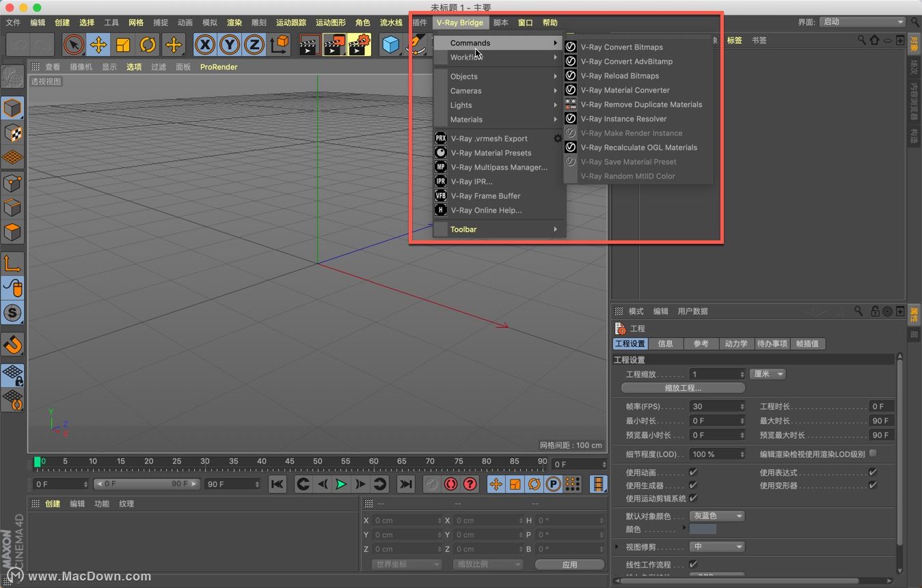This screenshot has height=588, width=922.
Task: Click the 应用 button
Action: pyautogui.click(x=569, y=565)
